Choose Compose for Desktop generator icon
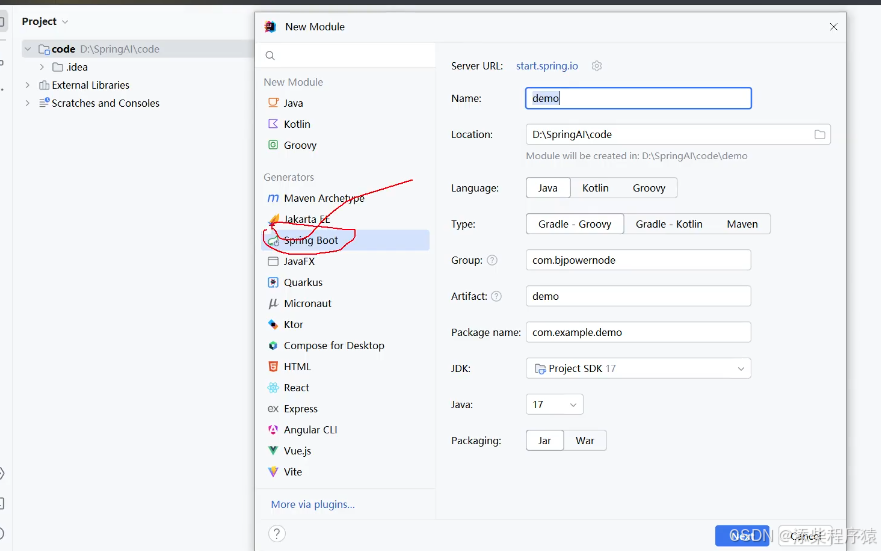 coord(273,345)
